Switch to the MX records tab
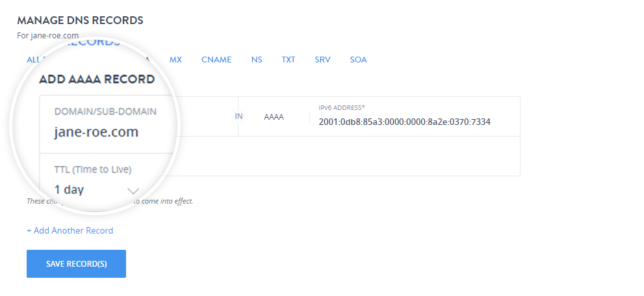Viewport: 644px width, 296px height. tap(175, 60)
